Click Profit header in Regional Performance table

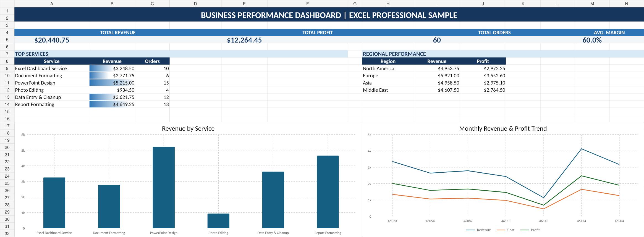coord(483,61)
